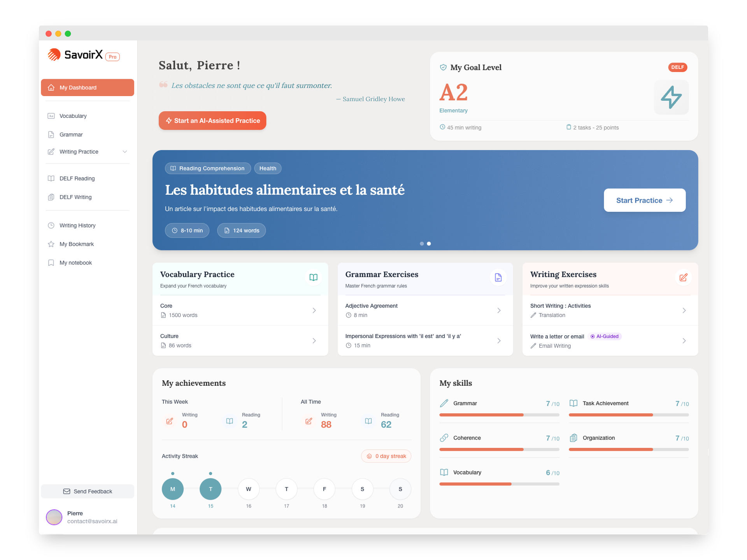Click the Coherence skill progress bar
The height and width of the screenshot is (560, 747).
click(x=499, y=450)
